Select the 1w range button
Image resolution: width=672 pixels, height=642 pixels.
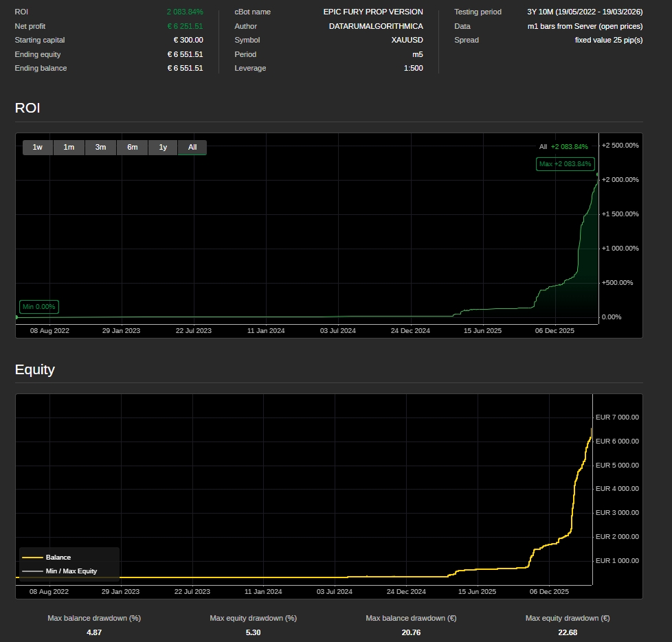(38, 147)
